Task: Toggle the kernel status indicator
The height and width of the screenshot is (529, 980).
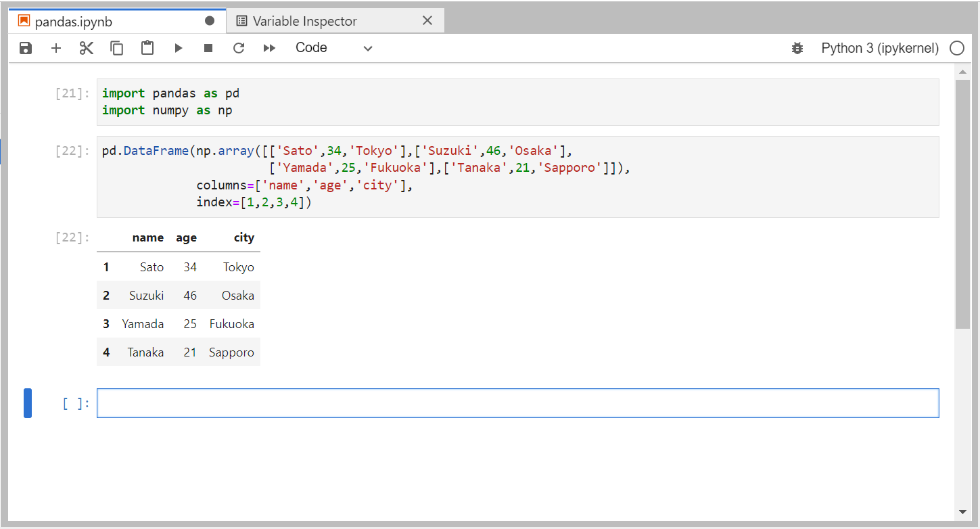Action: pos(957,48)
